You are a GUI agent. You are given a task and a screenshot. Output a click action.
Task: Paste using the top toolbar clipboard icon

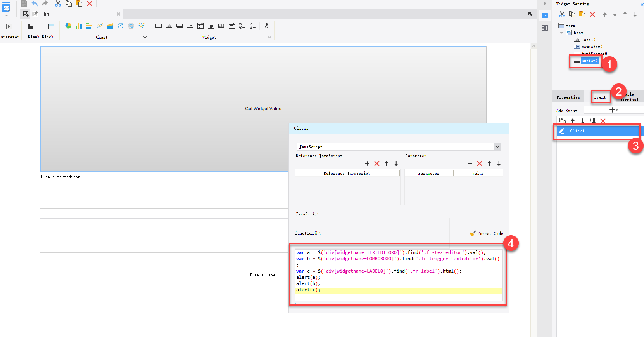[x=79, y=3]
